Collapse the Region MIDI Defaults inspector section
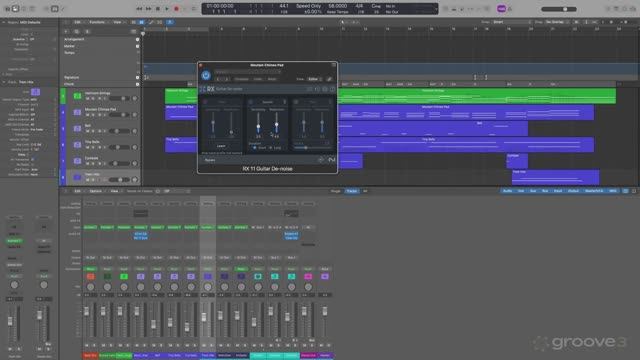Screen dimensions: 640x360 pos(4,22)
